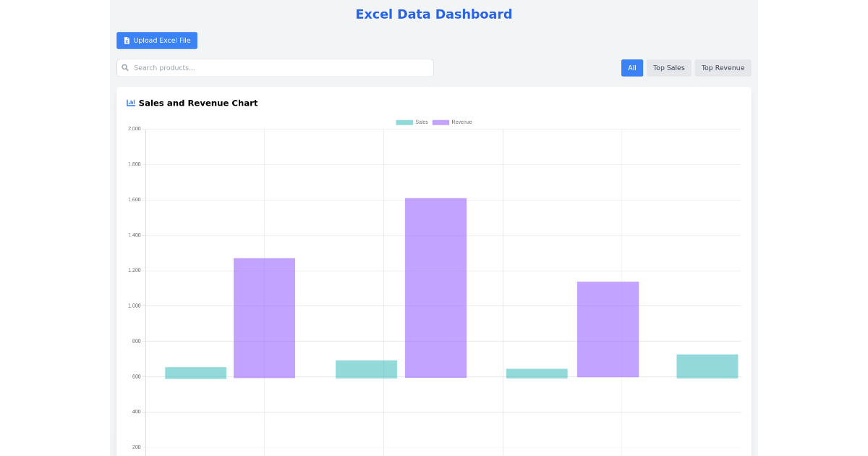Click the rightmost teal Sales bar
This screenshot has height=456, width=868.
click(x=707, y=366)
